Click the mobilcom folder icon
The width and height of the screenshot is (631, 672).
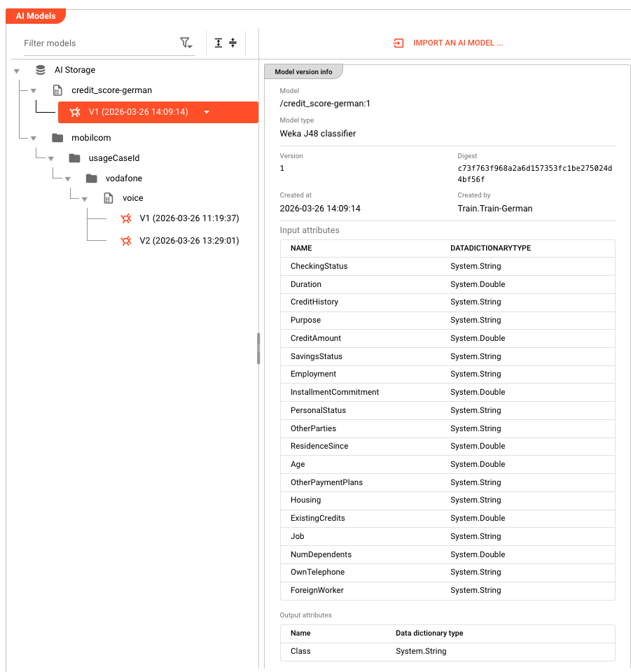click(57, 138)
